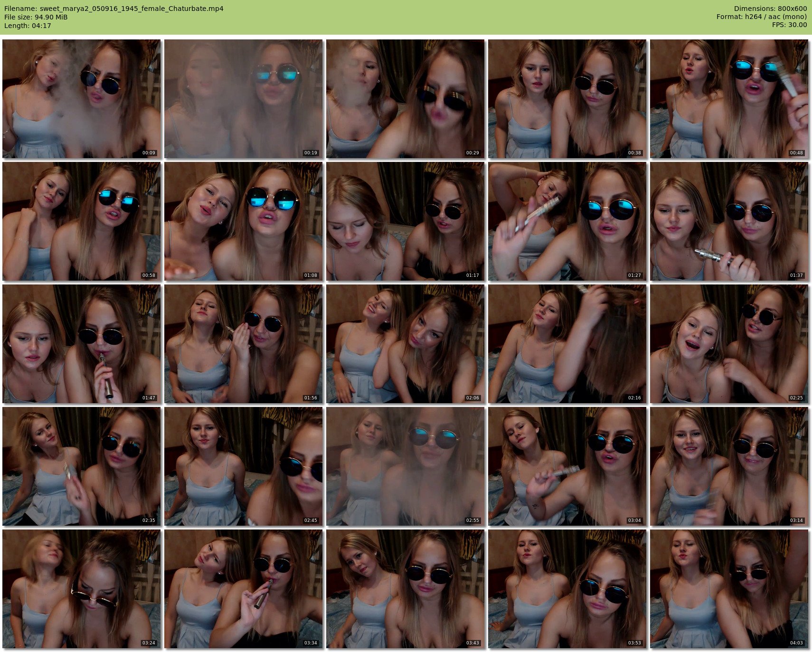Viewport: 812px width, 652px height.
Task: Pick the frame marked 03:14
Action: 729,466
